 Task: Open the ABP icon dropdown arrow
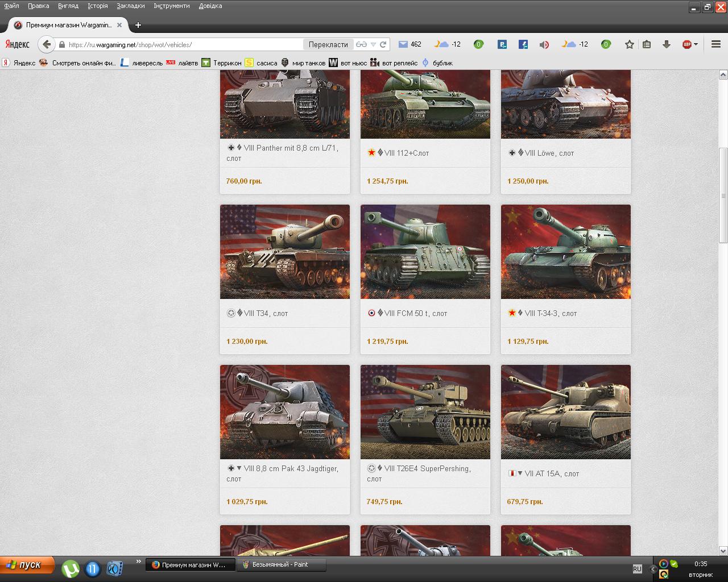(696, 44)
